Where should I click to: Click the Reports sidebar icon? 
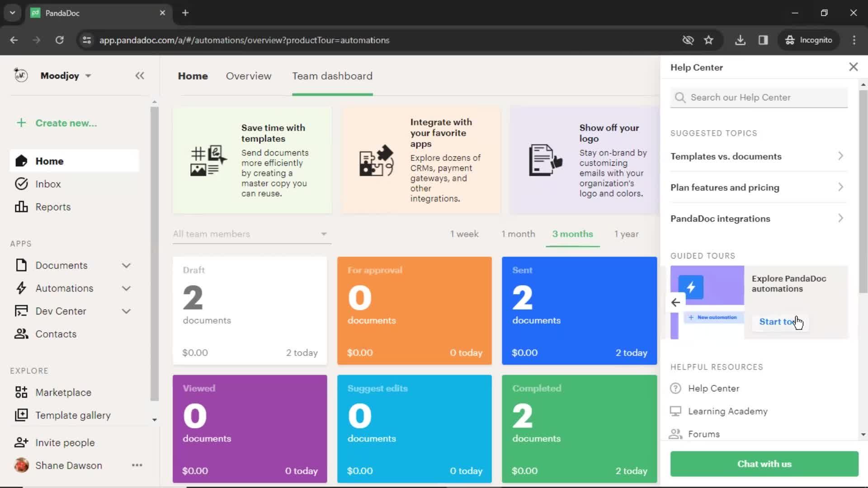pos(20,206)
